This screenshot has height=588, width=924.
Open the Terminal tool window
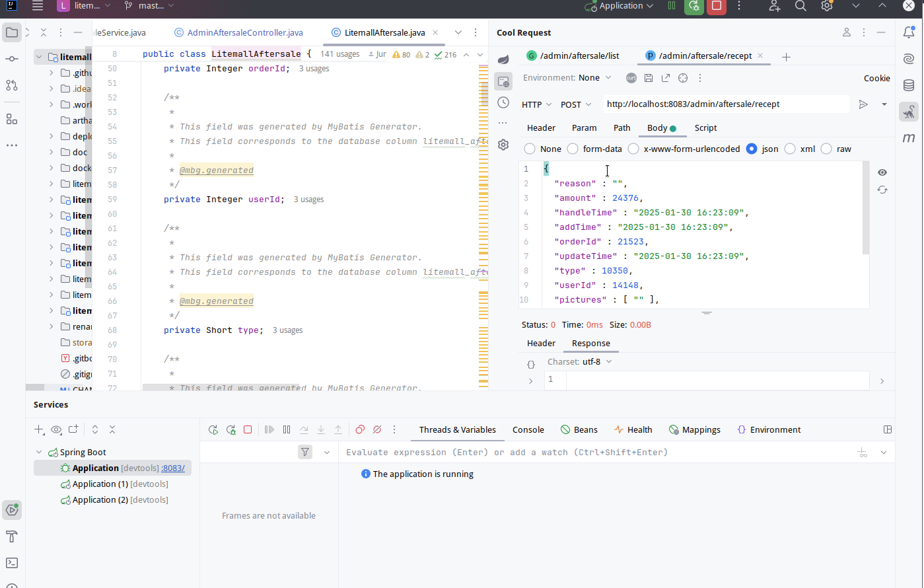click(x=12, y=563)
